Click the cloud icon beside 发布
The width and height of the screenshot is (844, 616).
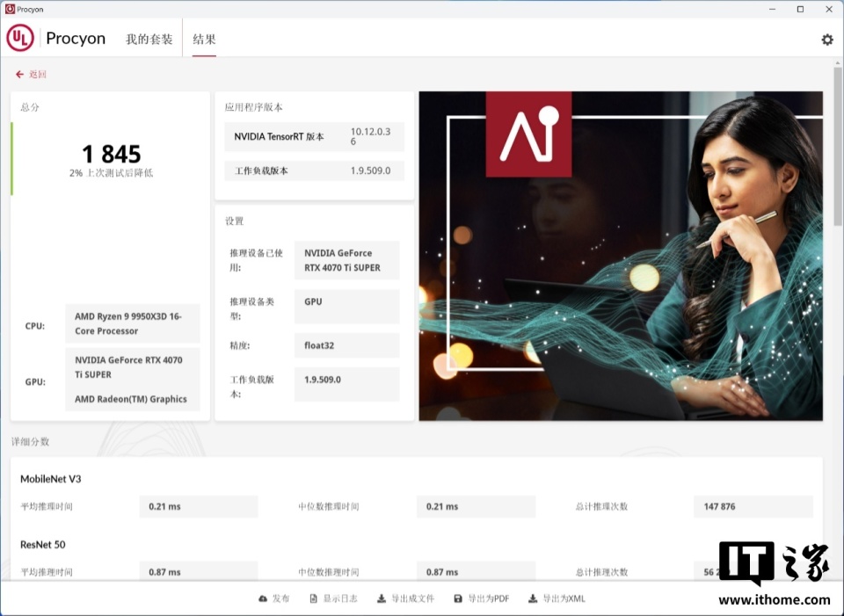click(x=263, y=598)
